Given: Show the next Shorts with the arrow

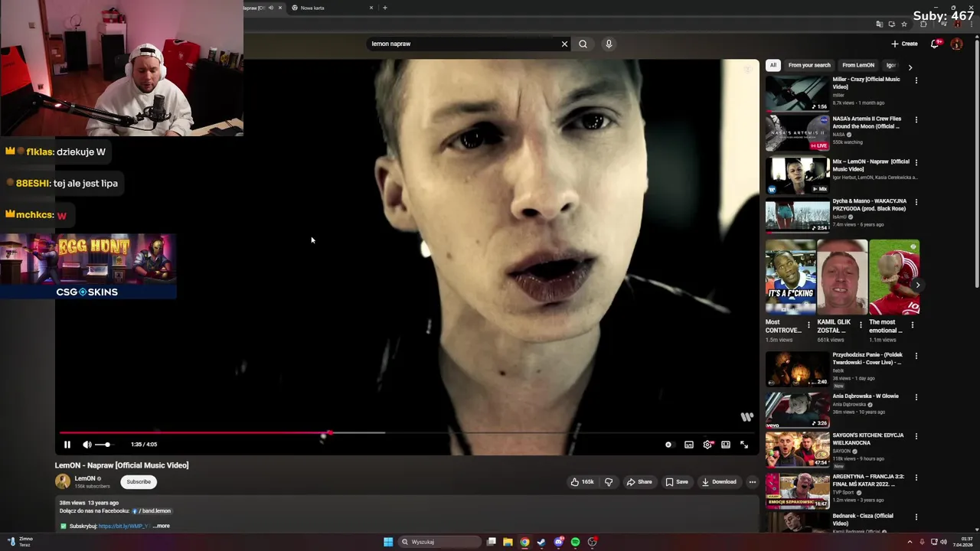Looking at the screenshot, I should [917, 285].
